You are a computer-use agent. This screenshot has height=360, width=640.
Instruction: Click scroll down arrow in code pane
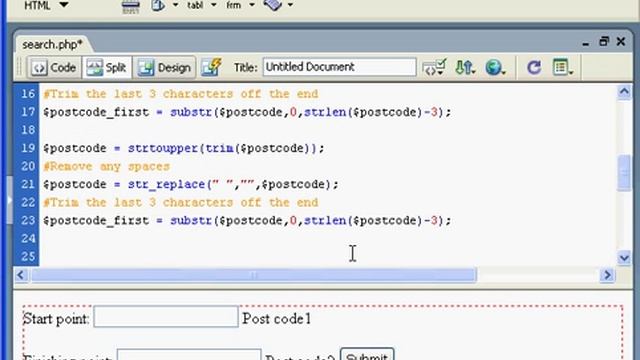click(624, 258)
